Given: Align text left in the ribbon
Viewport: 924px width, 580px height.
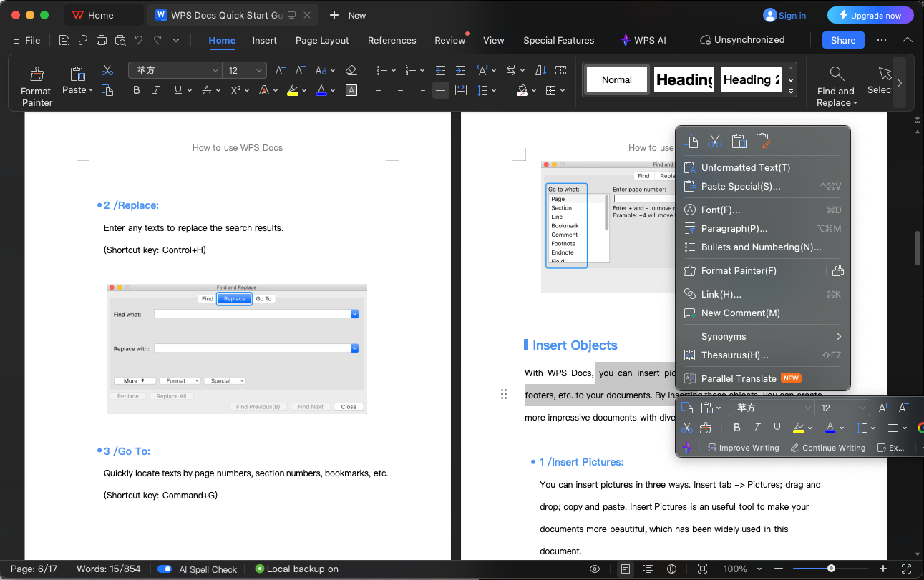Looking at the screenshot, I should (380, 90).
